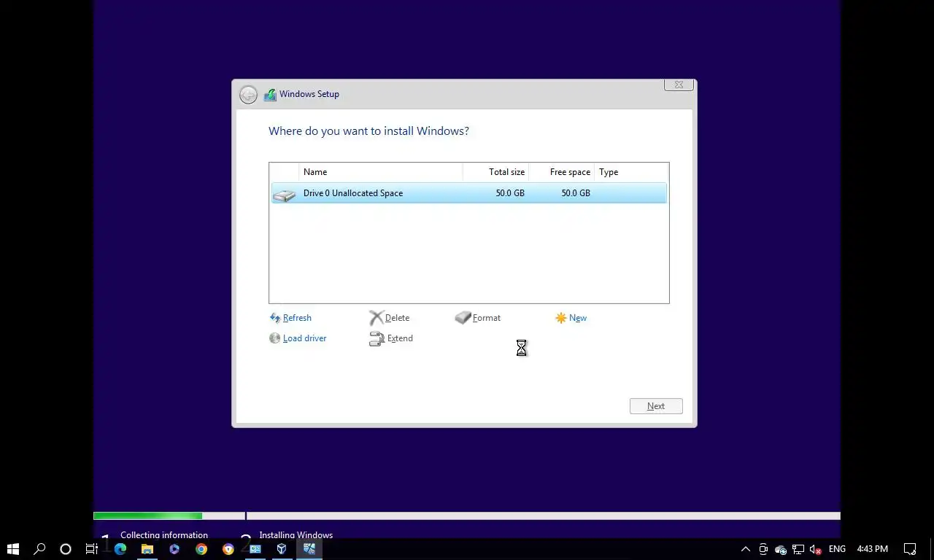Image resolution: width=934 pixels, height=560 pixels.
Task: Click the Meet Now camera tray icon
Action: click(x=763, y=549)
